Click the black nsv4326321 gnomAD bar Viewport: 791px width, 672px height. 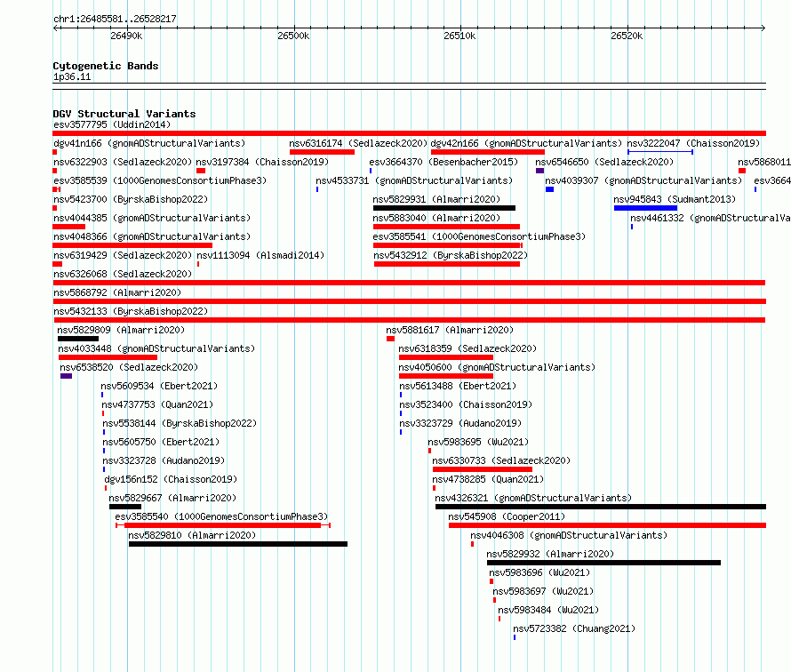[x=601, y=507]
